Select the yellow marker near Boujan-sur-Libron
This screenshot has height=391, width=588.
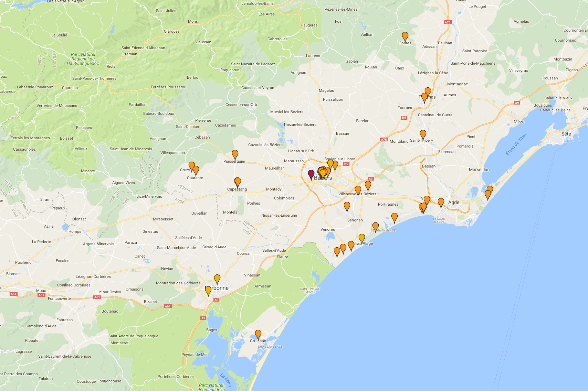point(330,164)
